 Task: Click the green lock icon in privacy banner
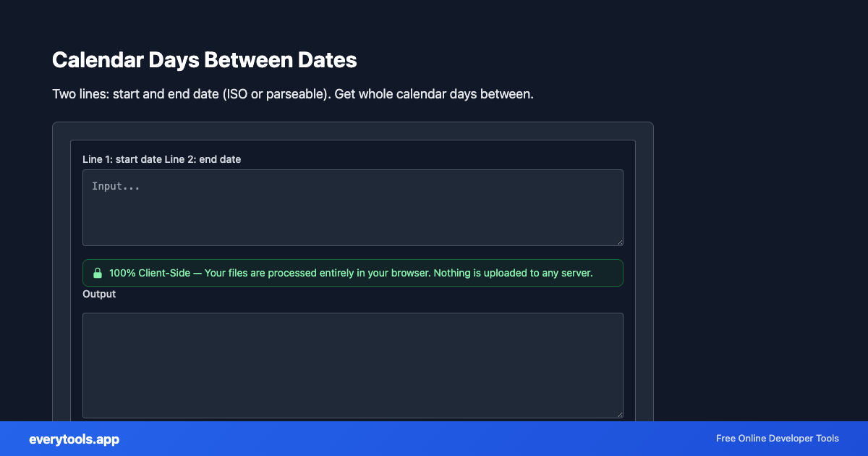98,273
